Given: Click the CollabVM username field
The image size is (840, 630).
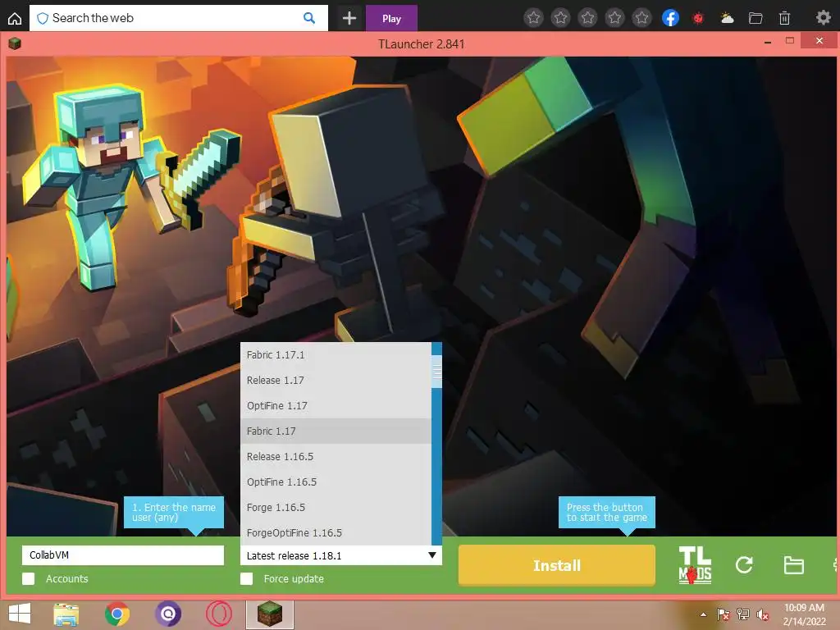Looking at the screenshot, I should click(123, 555).
